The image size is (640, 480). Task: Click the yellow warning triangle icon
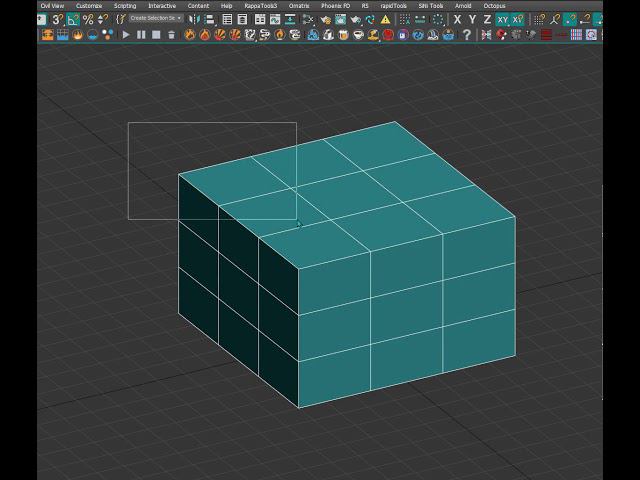point(385,19)
